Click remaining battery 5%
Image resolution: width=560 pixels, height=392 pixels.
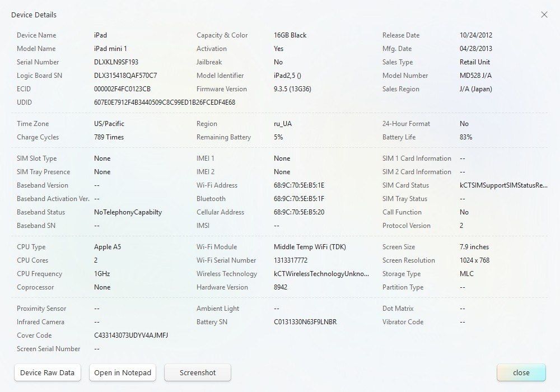[x=278, y=137]
